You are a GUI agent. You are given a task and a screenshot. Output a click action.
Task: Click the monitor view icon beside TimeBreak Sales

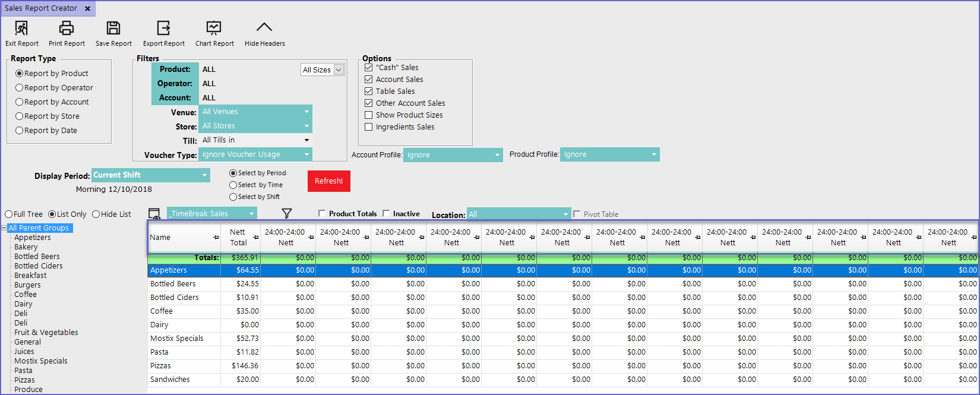pyautogui.click(x=154, y=214)
